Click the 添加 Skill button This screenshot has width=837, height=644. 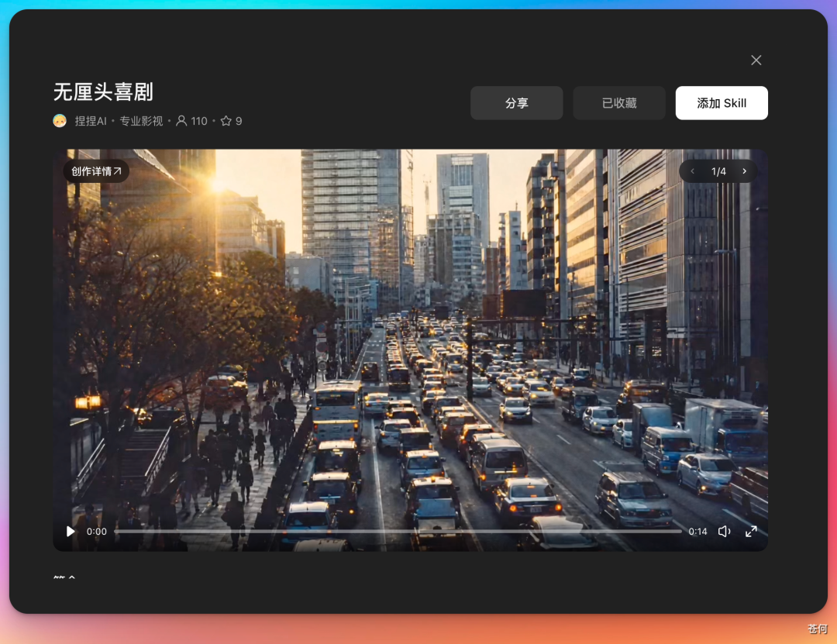(x=722, y=103)
